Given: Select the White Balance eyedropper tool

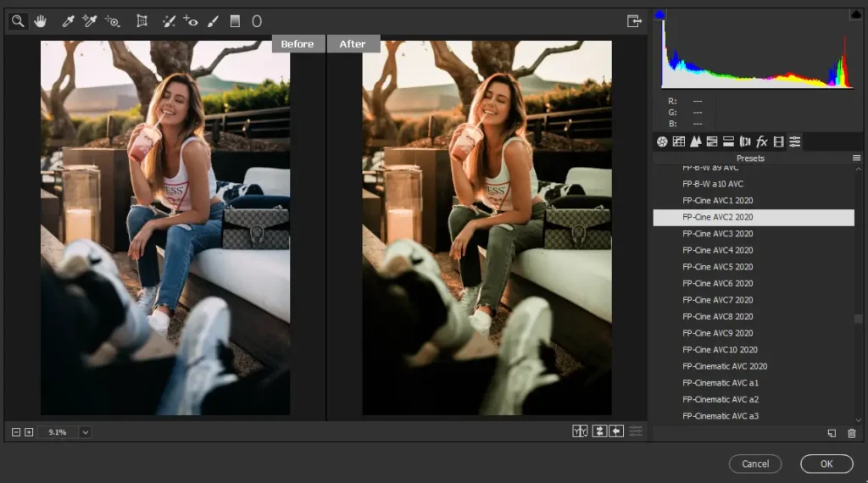Looking at the screenshot, I should [x=68, y=21].
